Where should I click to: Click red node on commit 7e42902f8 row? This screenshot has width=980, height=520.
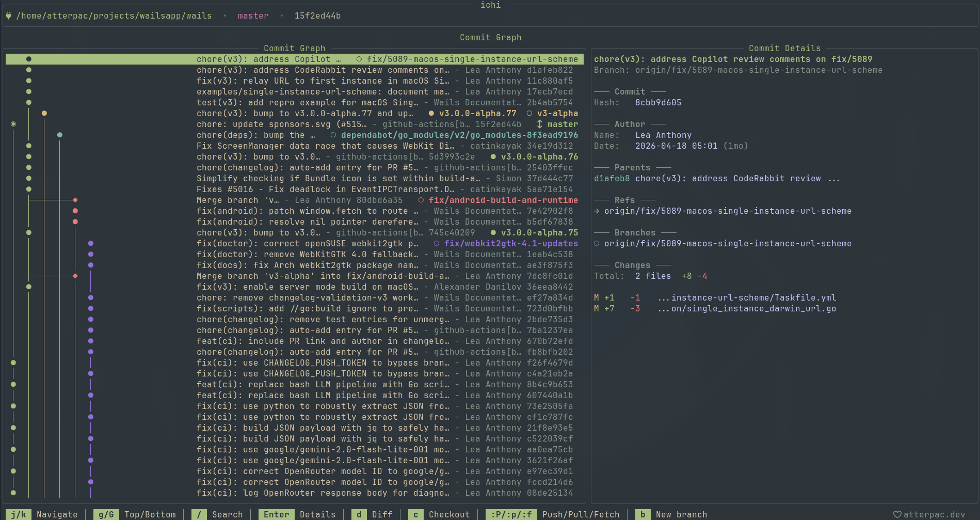[75, 211]
